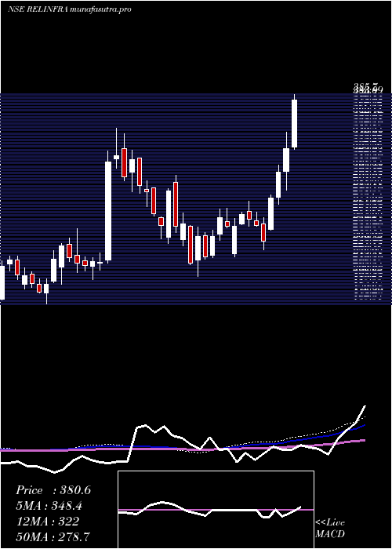Open the munafasutra.pro watermark link
Image resolution: width=392 pixels, height=549 pixels.
pyautogui.click(x=101, y=9)
